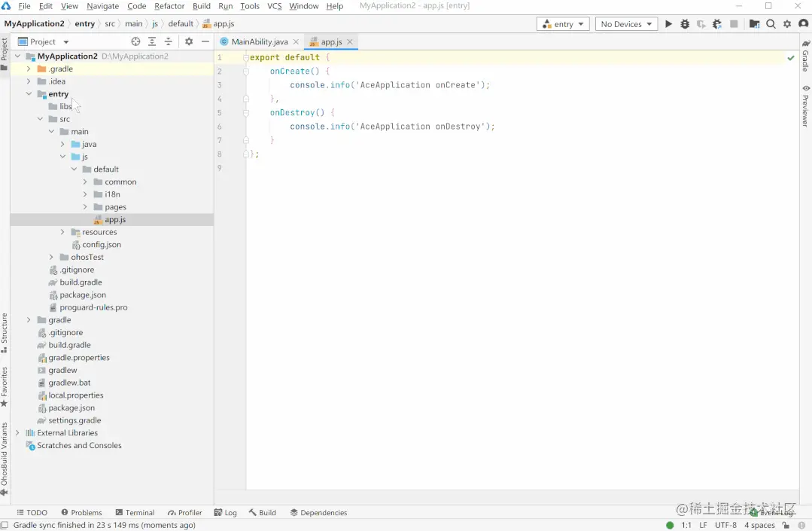Image resolution: width=812 pixels, height=531 pixels.
Task: Toggle read-only lock icon in status bar
Action: tap(786, 525)
